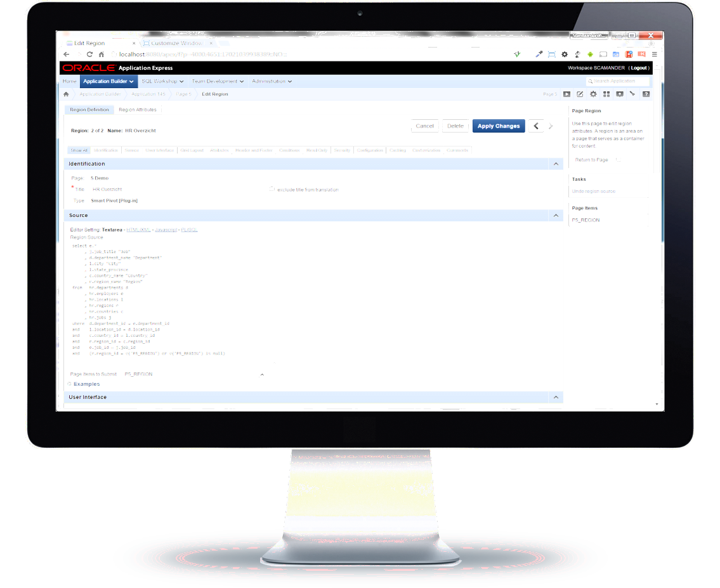
Task: Click the browser reload icon
Action: (89, 55)
